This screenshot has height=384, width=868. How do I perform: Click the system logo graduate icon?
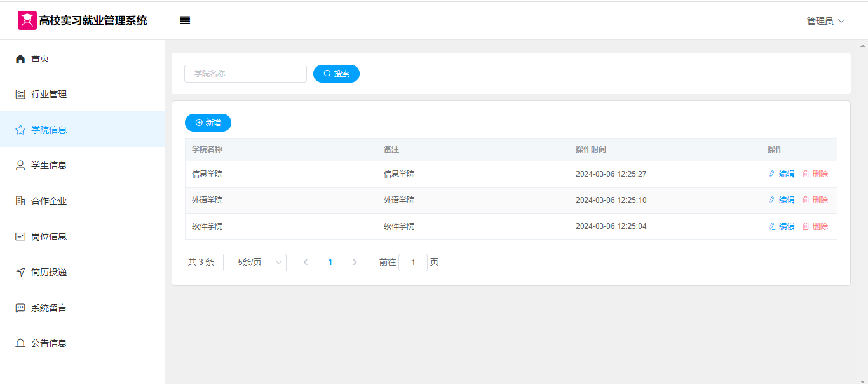[27, 20]
